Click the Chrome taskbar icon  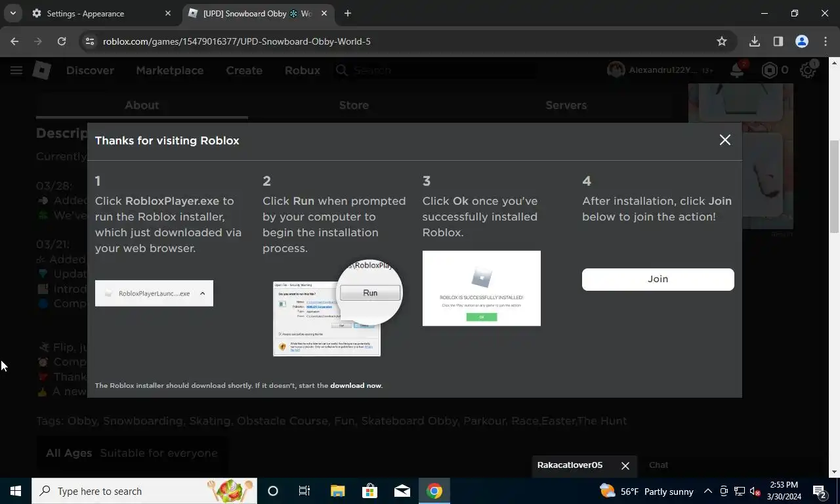tap(434, 491)
